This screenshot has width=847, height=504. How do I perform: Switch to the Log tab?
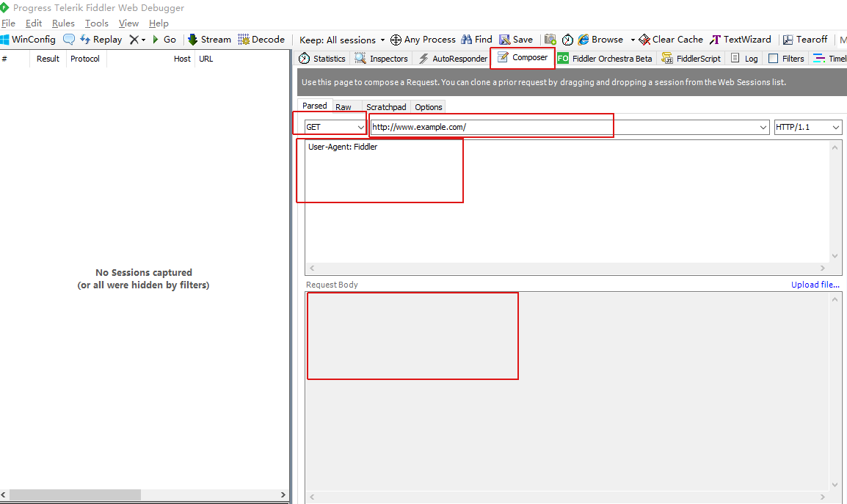click(x=744, y=59)
